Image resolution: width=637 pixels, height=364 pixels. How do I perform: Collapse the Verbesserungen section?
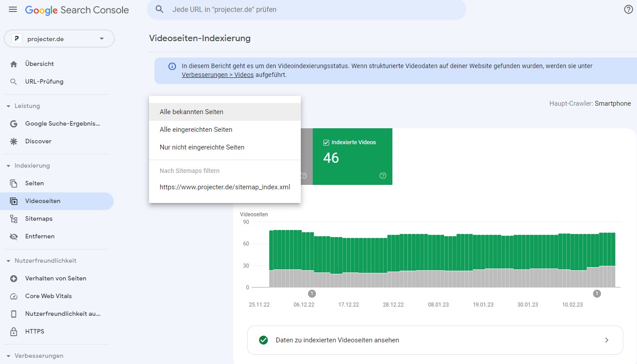point(8,356)
